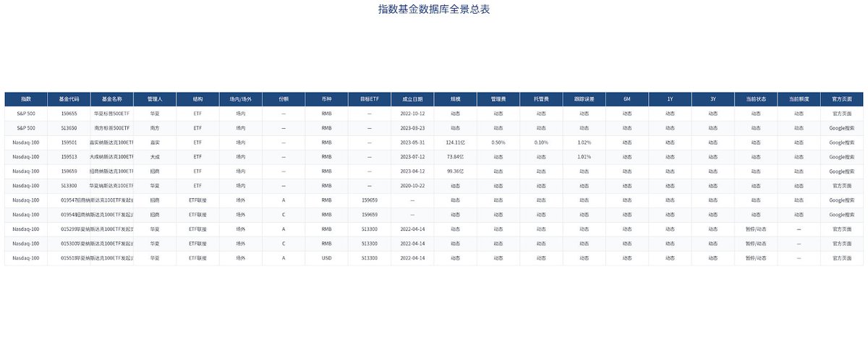Click manager cell 南方
The image size is (868, 340).
click(155, 128)
